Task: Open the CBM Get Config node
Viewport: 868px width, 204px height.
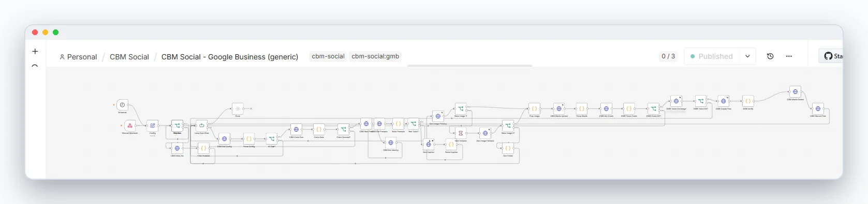Action: (x=224, y=139)
